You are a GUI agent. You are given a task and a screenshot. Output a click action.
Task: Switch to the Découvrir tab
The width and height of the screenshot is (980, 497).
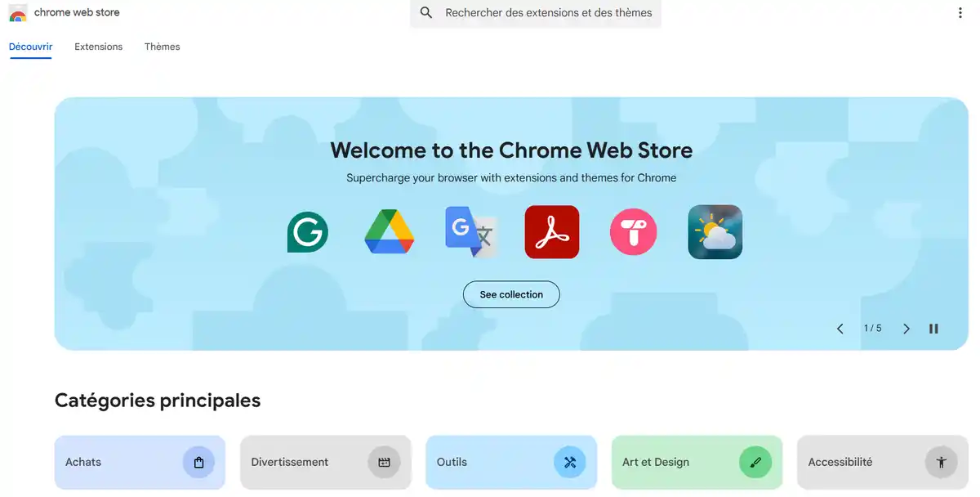30,47
